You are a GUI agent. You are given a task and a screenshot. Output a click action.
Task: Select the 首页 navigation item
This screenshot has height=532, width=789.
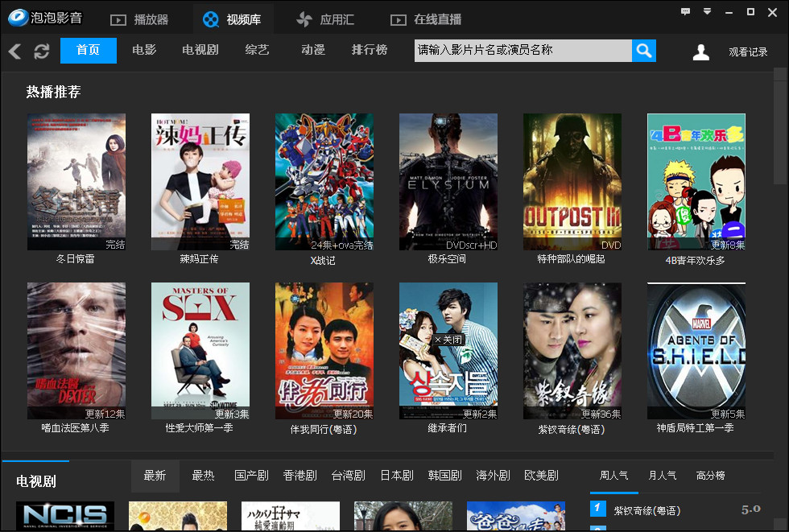pos(89,50)
